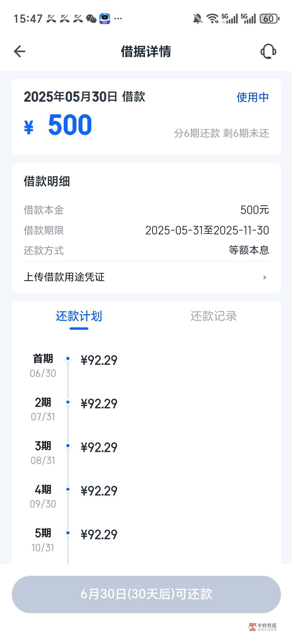Tap the WeChat notification icon
292x644 pixels.
[x=91, y=19]
